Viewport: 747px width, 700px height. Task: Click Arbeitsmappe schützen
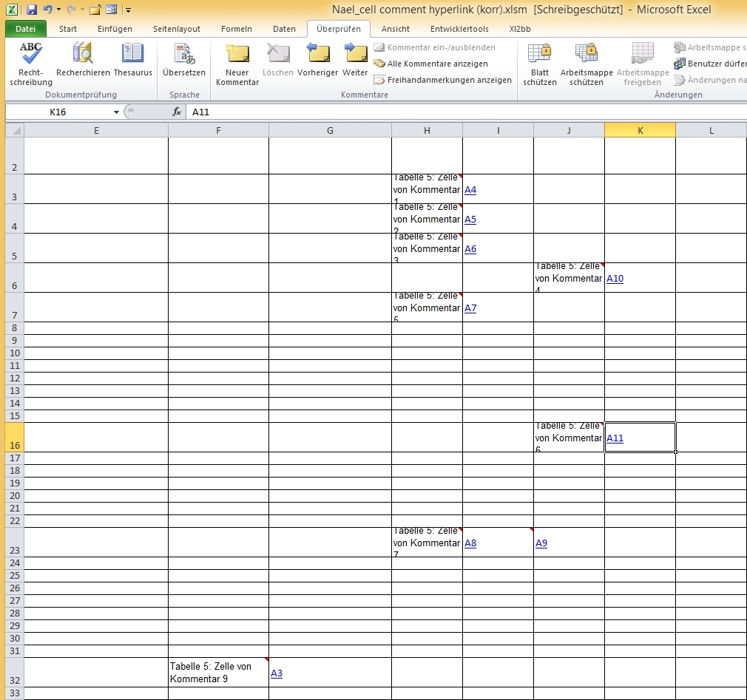tap(587, 64)
